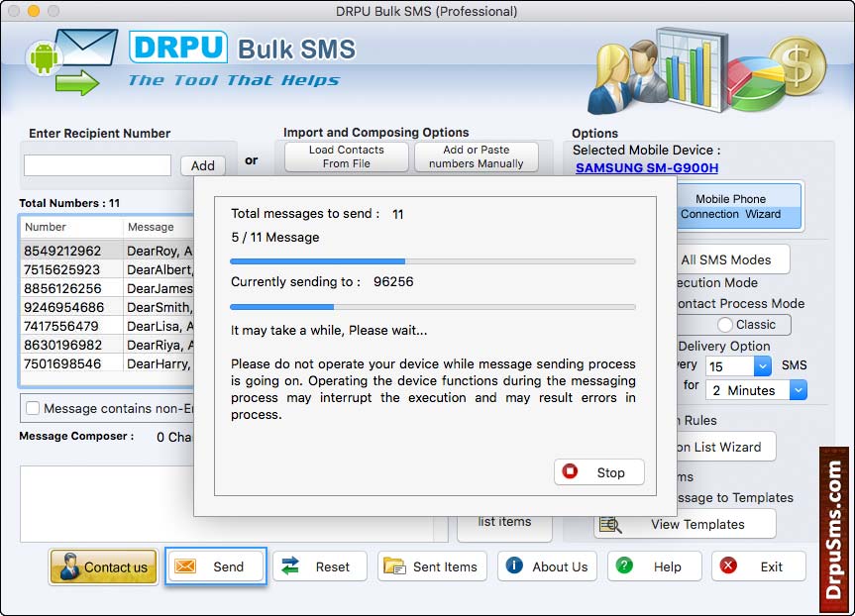Click the Number column header
Screen dimensions: 855x616
coord(71,227)
